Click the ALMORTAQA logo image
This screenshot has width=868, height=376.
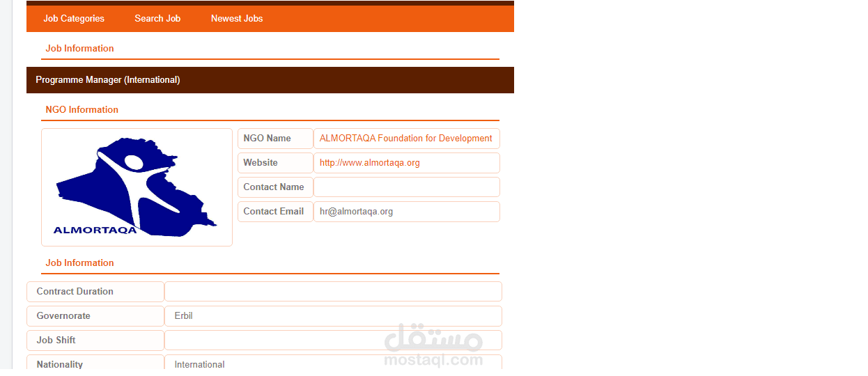coord(137,187)
